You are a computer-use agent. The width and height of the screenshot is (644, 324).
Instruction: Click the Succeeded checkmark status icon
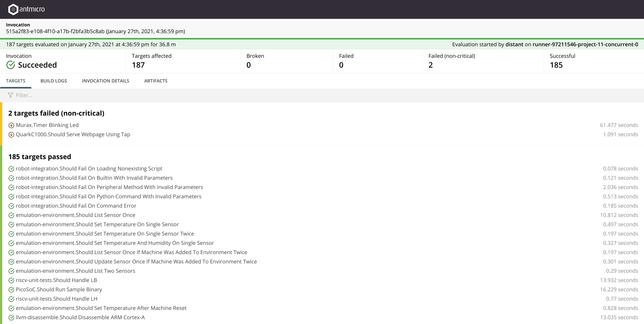click(11, 65)
